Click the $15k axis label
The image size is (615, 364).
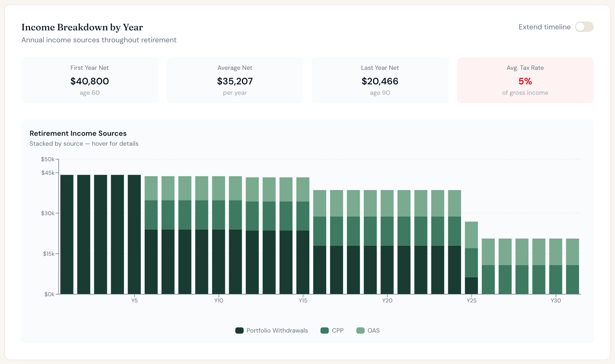pyautogui.click(x=49, y=254)
